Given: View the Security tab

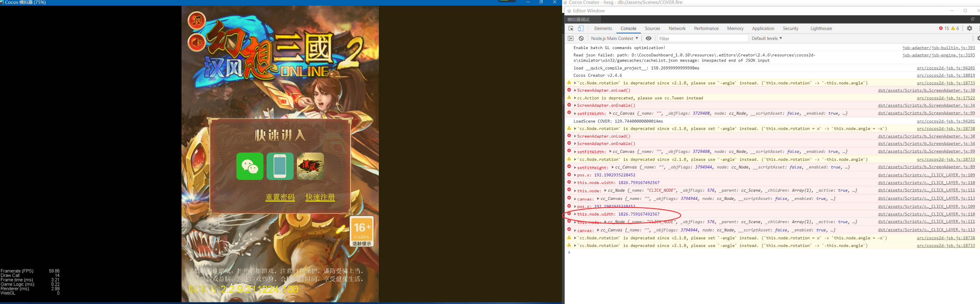Looking at the screenshot, I should (791, 29).
